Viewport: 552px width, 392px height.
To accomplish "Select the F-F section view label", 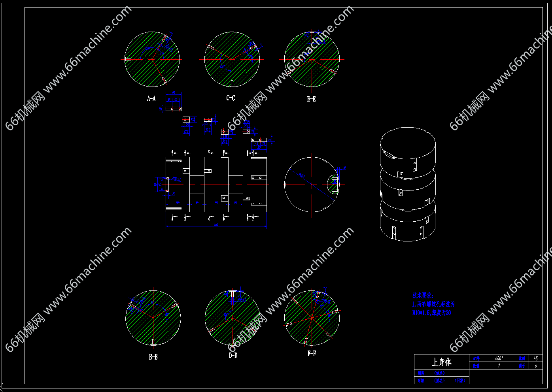I will coord(312,354).
